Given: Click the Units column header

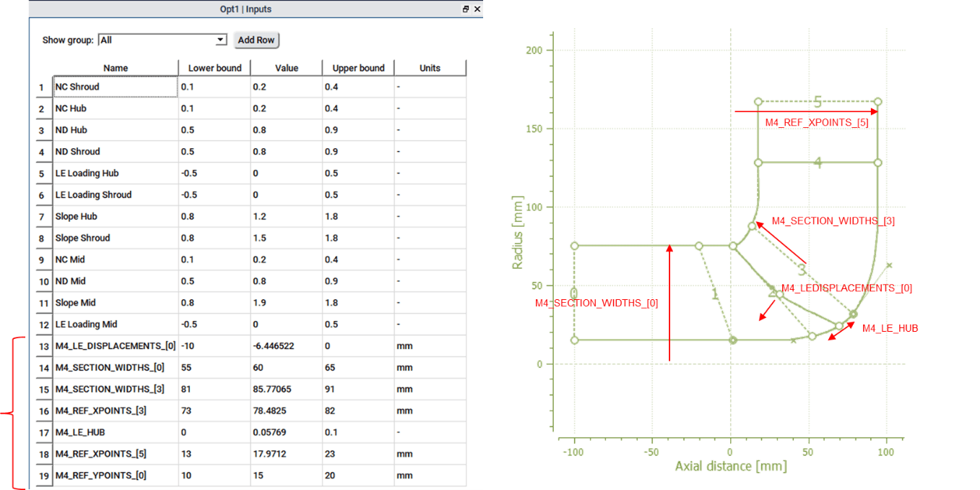Looking at the screenshot, I should 430,68.
